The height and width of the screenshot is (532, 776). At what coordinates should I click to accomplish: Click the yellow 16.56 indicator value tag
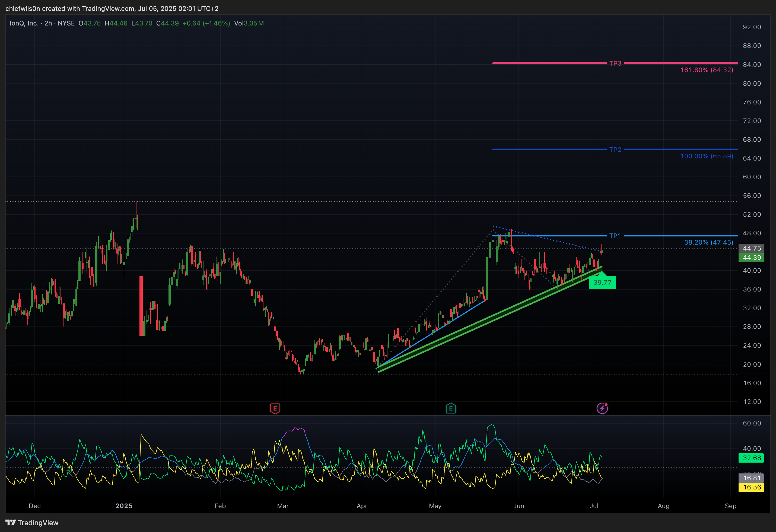tap(751, 487)
